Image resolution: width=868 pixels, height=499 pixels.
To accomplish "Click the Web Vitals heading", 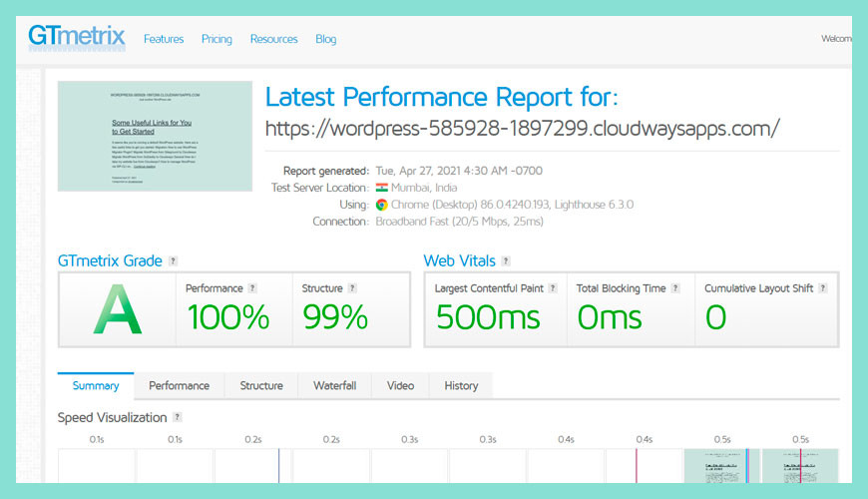I will [460, 260].
